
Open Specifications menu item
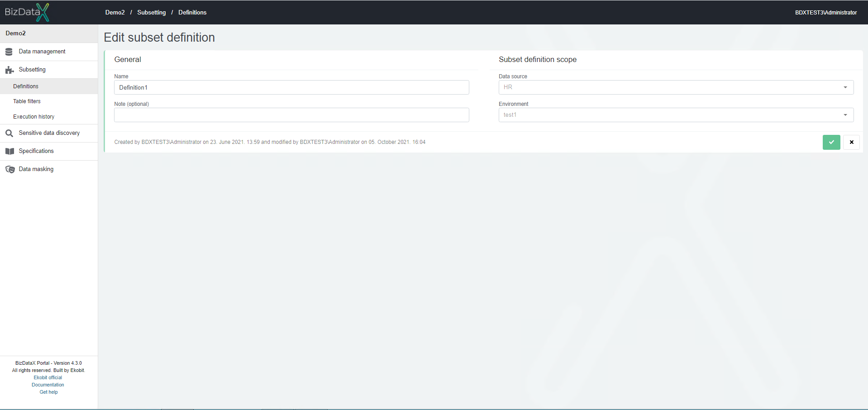[49, 151]
